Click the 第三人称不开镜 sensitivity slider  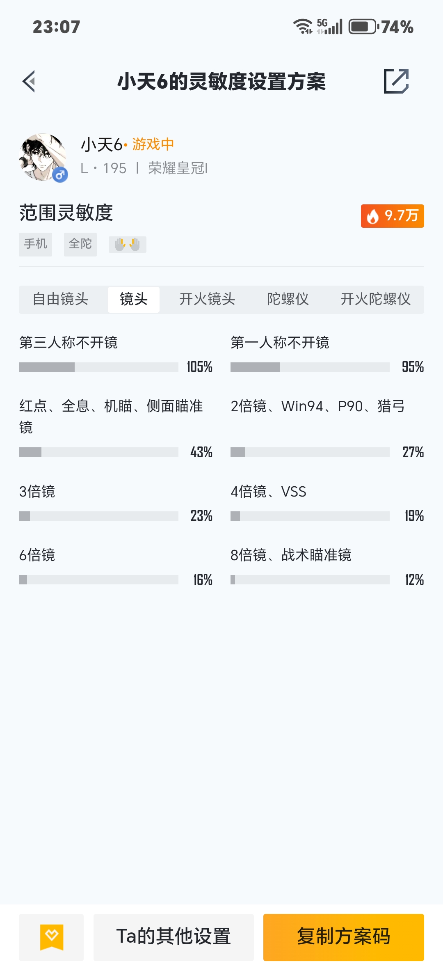click(x=98, y=367)
